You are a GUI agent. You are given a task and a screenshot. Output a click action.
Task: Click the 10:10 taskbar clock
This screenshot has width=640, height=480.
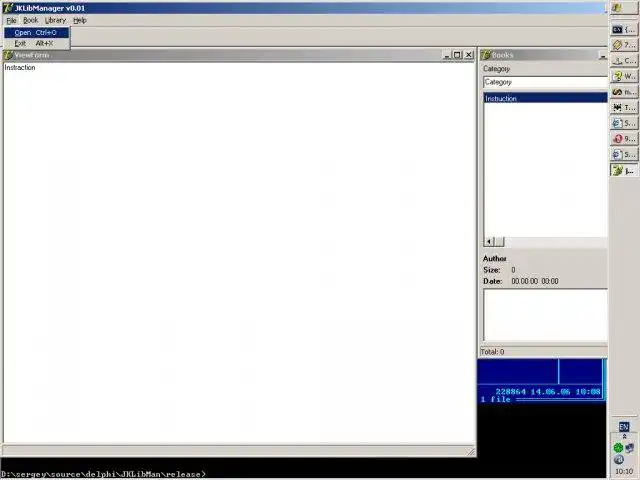[624, 471]
